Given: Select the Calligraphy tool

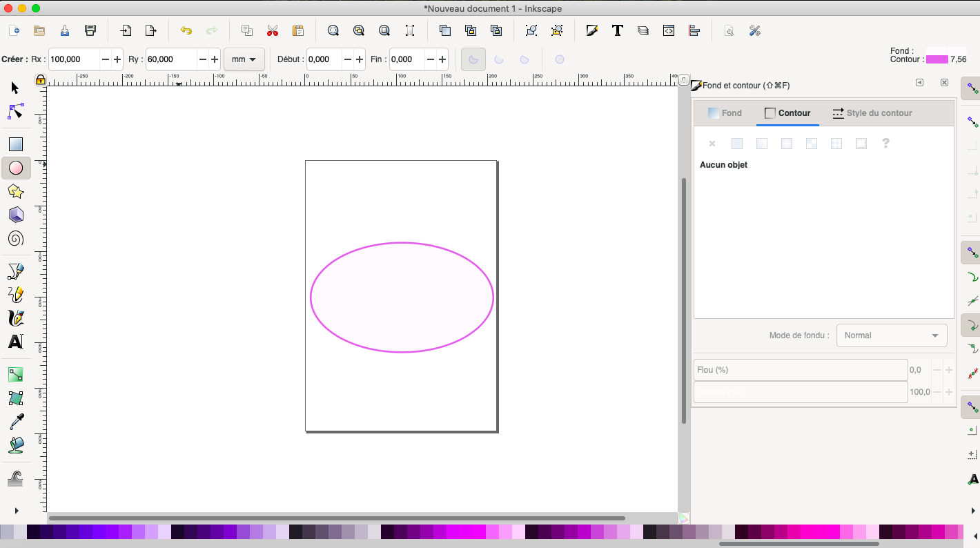Looking at the screenshot, I should (15, 318).
